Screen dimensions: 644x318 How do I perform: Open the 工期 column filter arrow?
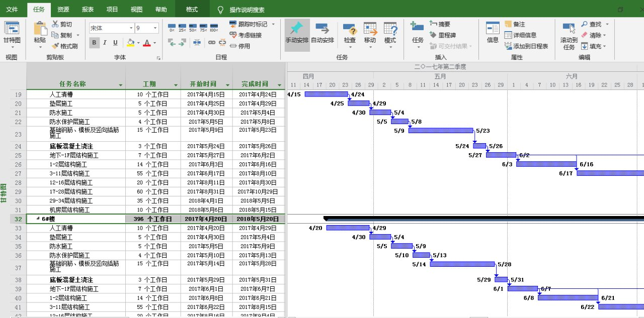[176, 84]
